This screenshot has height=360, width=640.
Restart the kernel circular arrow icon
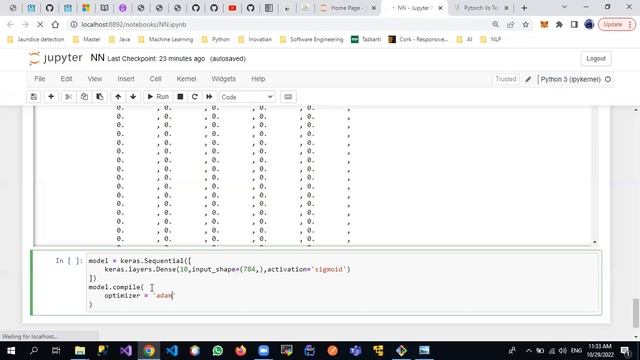point(195,97)
